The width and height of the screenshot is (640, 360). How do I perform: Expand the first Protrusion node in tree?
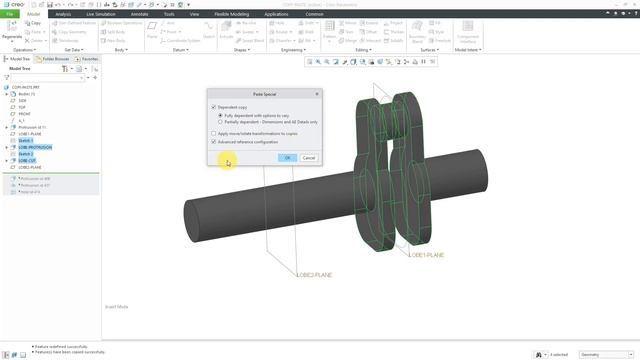pos(7,127)
